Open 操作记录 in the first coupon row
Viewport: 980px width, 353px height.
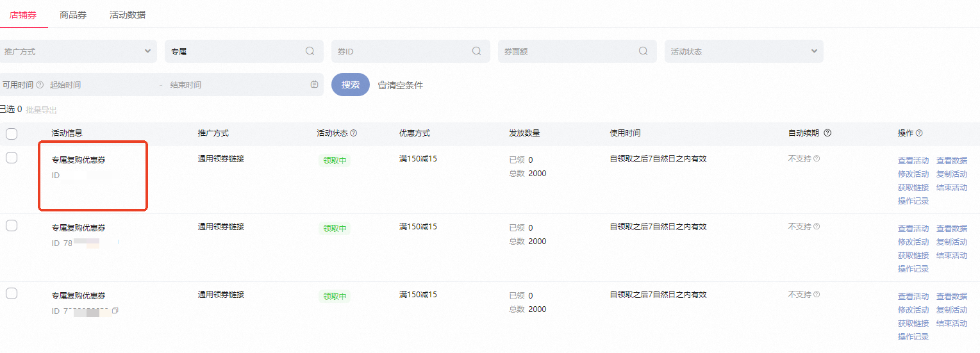pyautogui.click(x=913, y=201)
